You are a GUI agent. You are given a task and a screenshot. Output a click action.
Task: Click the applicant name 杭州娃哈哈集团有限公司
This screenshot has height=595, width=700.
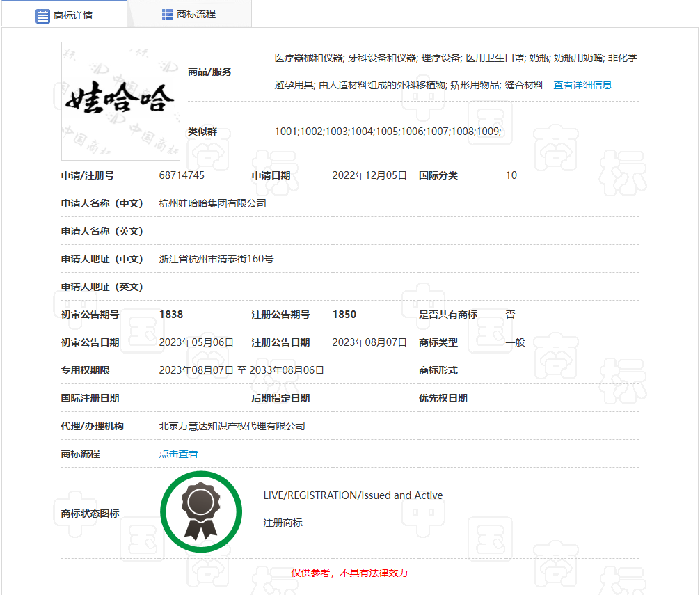click(212, 203)
